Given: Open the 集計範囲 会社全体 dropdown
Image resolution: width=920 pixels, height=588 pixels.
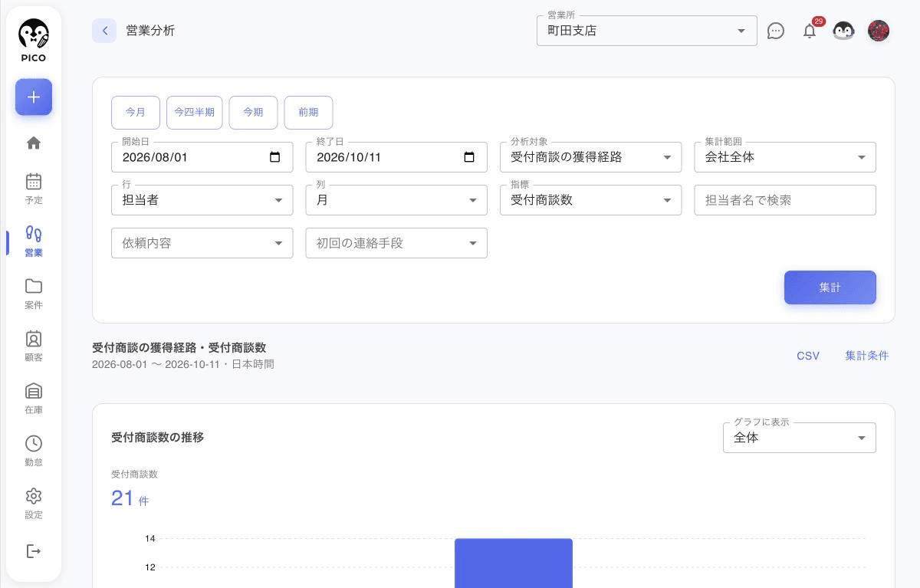Looking at the screenshot, I should pyautogui.click(x=785, y=157).
